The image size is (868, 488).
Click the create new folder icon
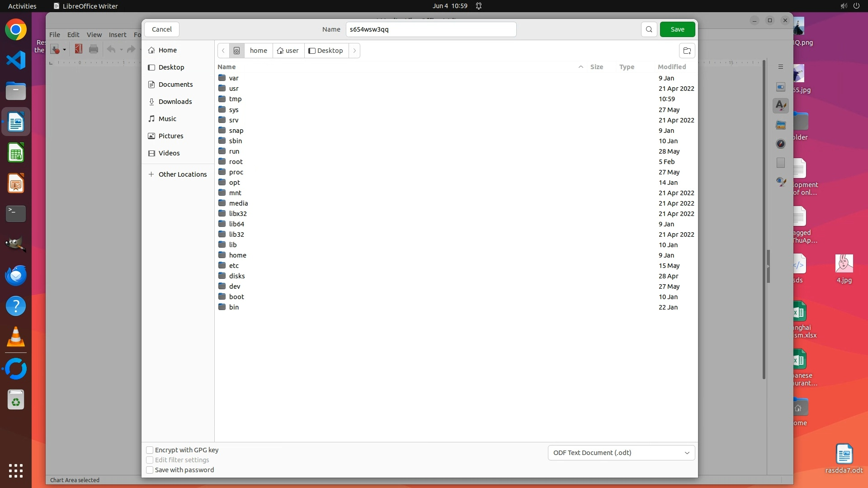coord(687,51)
